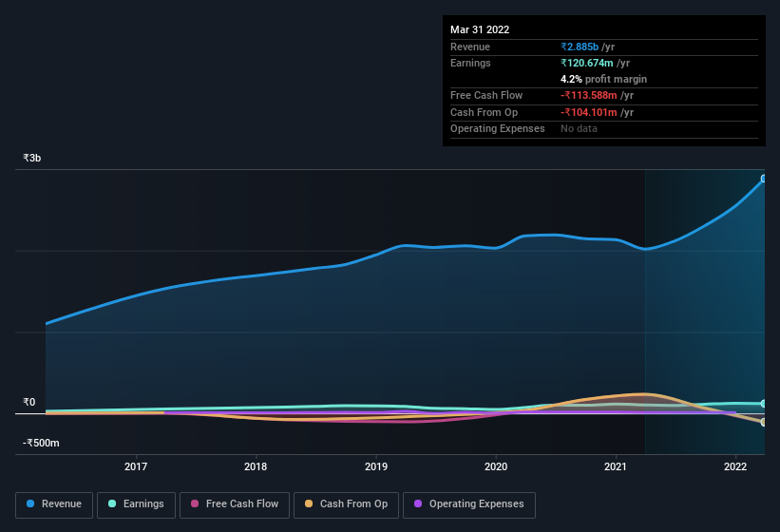Screen dimensions: 780x532
Task: Click the No data operating expenses value
Action: pyautogui.click(x=579, y=128)
